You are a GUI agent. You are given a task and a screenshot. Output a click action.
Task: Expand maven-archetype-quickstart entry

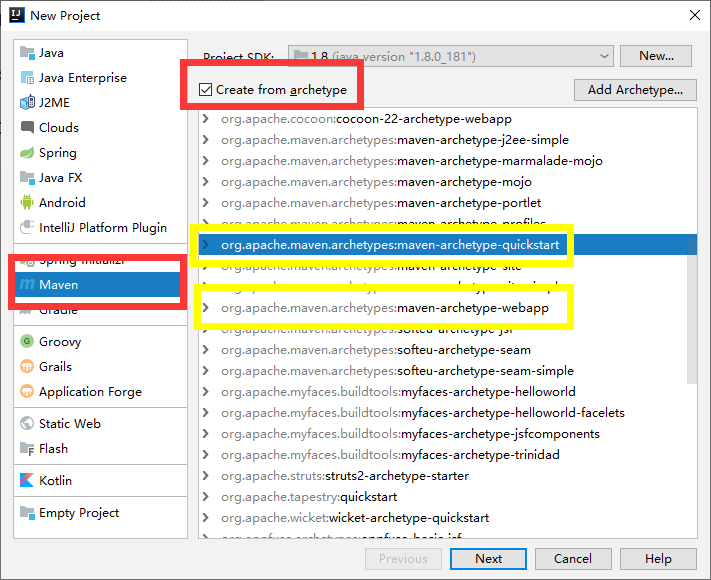pos(206,245)
